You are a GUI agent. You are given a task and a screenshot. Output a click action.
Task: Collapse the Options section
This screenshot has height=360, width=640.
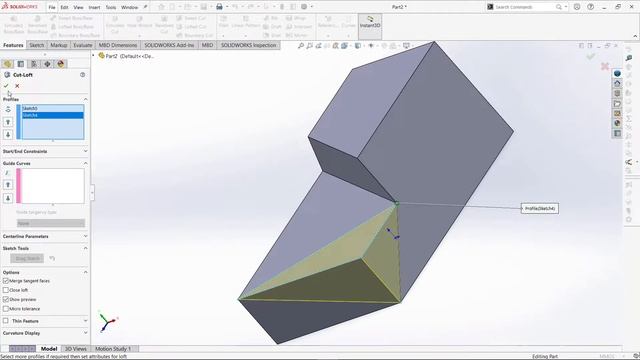click(85, 272)
